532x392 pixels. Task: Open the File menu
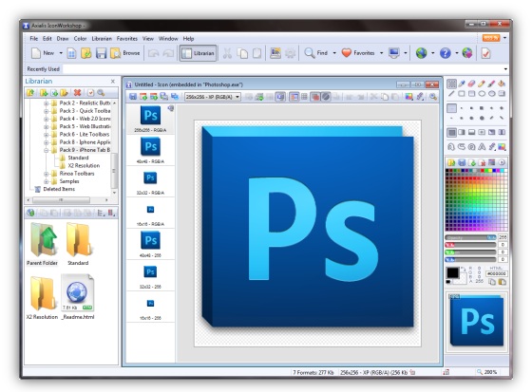pyautogui.click(x=34, y=38)
